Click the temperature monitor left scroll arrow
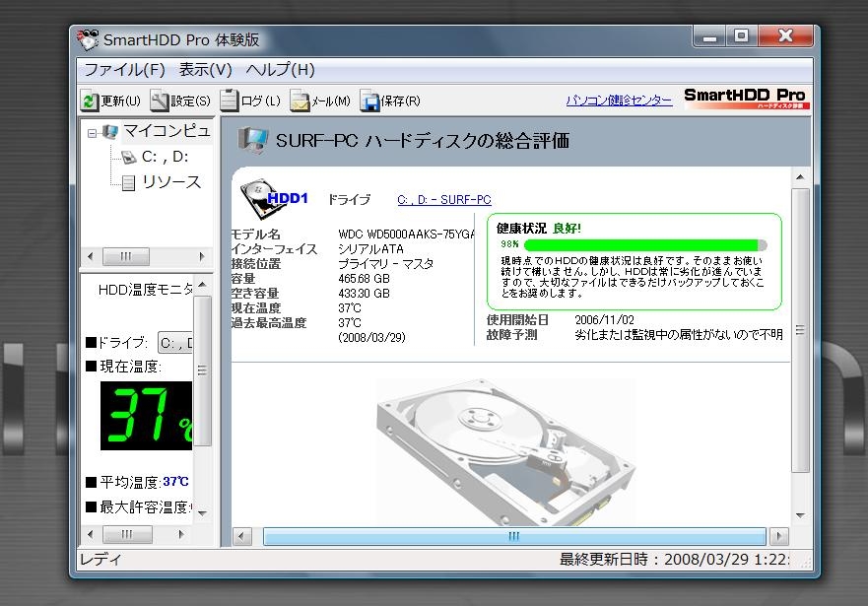Viewport: 868px width, 606px height. (91, 534)
